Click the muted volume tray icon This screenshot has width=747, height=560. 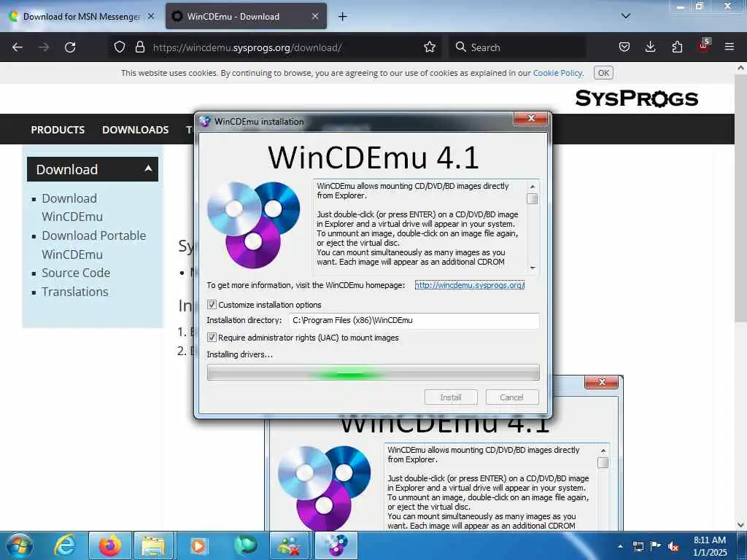pos(673,547)
